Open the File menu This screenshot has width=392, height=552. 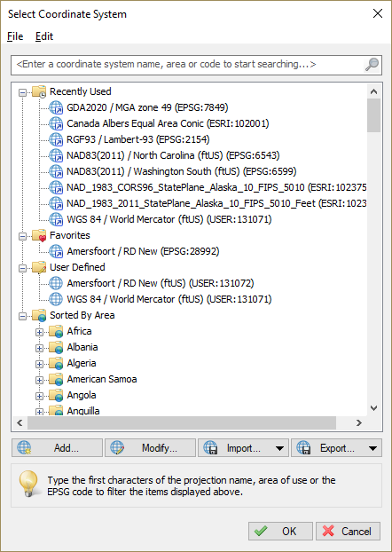pos(15,36)
